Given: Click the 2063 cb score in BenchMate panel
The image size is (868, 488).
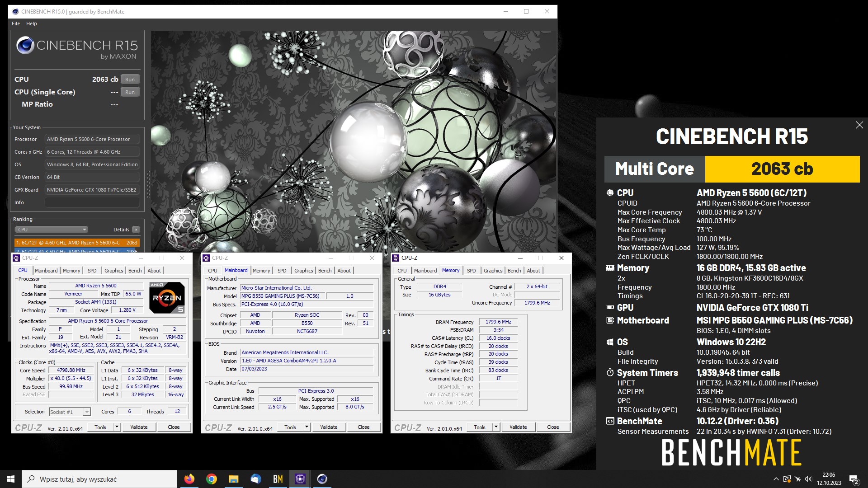Looking at the screenshot, I should 782,169.
